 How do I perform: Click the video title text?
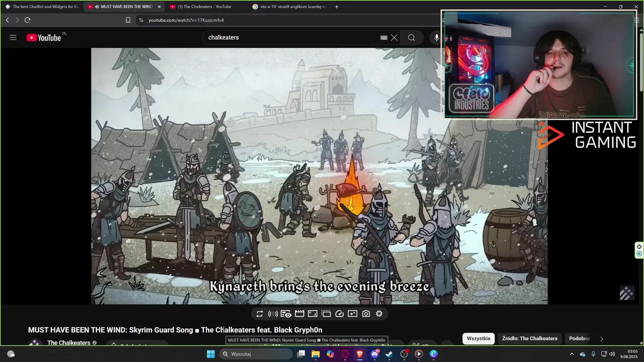[175, 330]
